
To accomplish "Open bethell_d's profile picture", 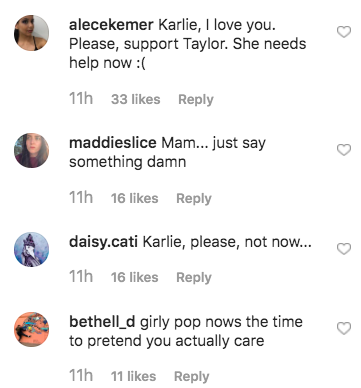I will point(31,329).
